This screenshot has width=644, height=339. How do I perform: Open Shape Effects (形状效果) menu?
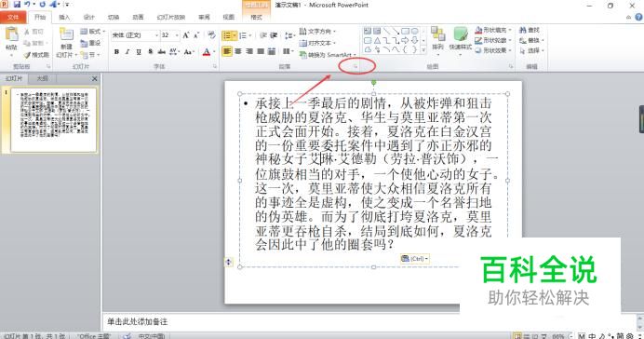coord(493,50)
